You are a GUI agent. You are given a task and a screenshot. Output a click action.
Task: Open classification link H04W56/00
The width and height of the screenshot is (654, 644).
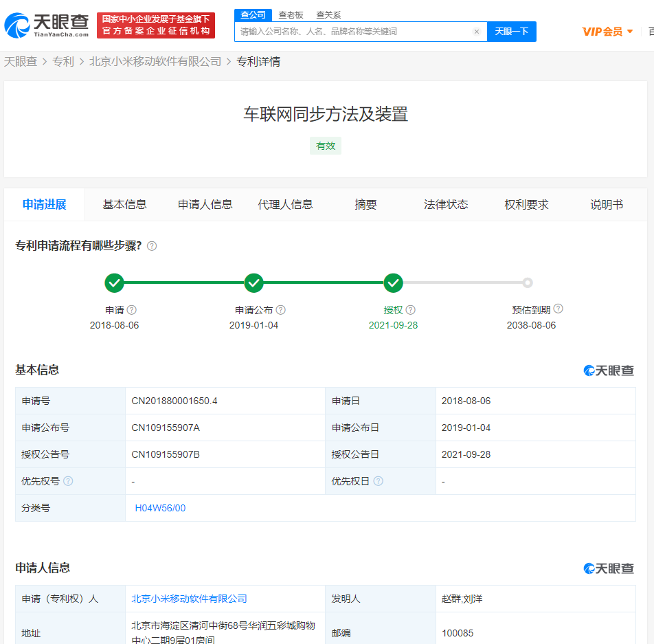click(x=160, y=508)
